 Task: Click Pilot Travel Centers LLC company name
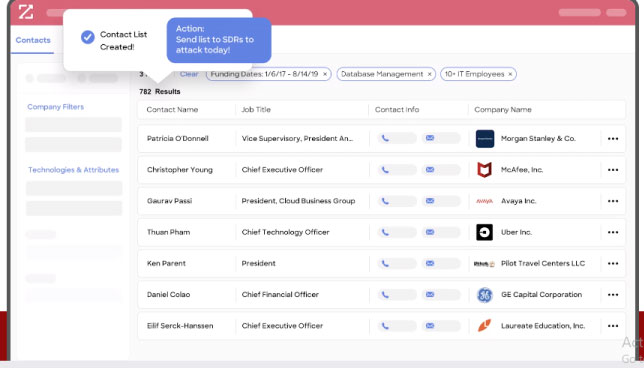543,263
